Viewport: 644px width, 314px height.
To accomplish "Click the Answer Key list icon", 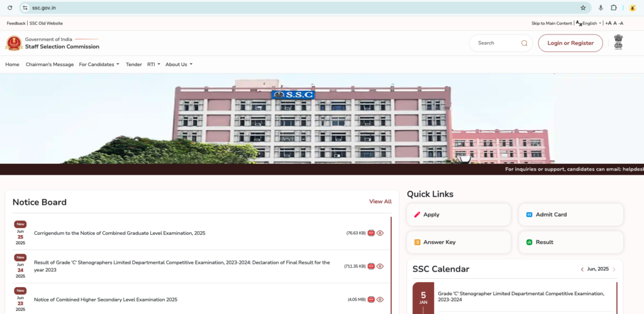I will coord(418,242).
